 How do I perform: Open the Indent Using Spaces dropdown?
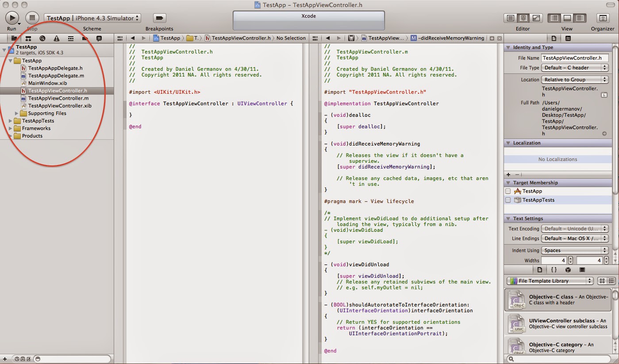coord(575,250)
